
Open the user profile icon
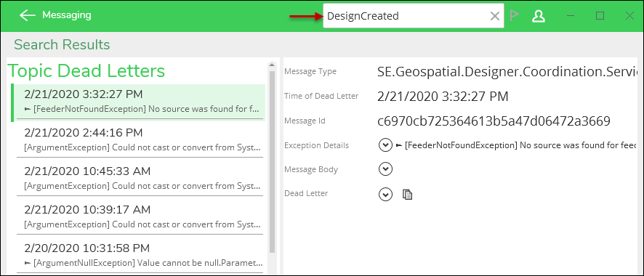pyautogui.click(x=538, y=16)
